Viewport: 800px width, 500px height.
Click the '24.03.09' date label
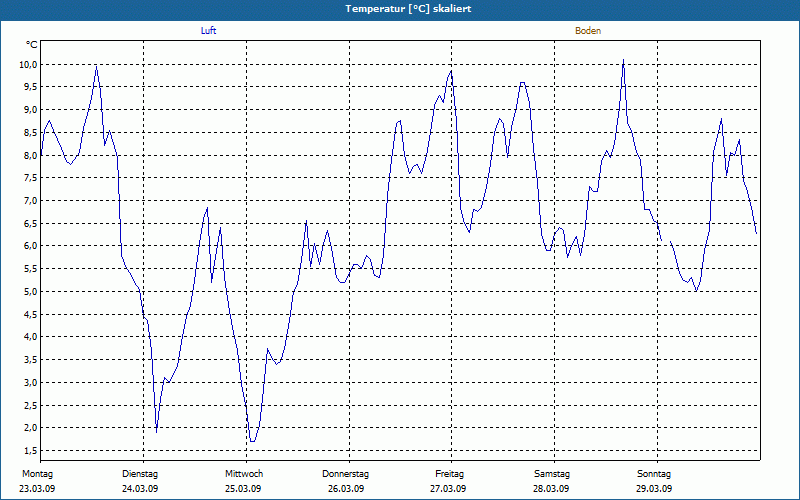coord(140,489)
